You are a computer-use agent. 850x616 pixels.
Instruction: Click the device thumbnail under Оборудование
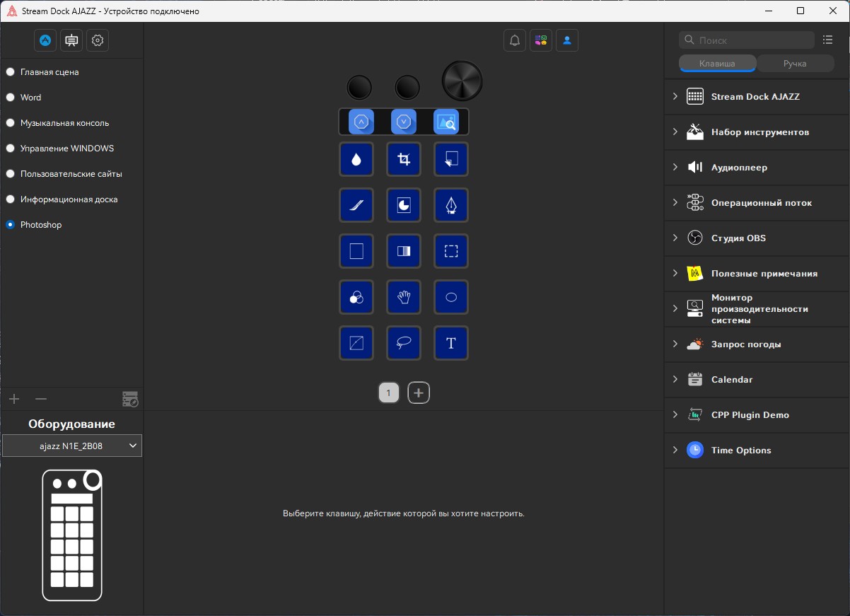(x=72, y=535)
